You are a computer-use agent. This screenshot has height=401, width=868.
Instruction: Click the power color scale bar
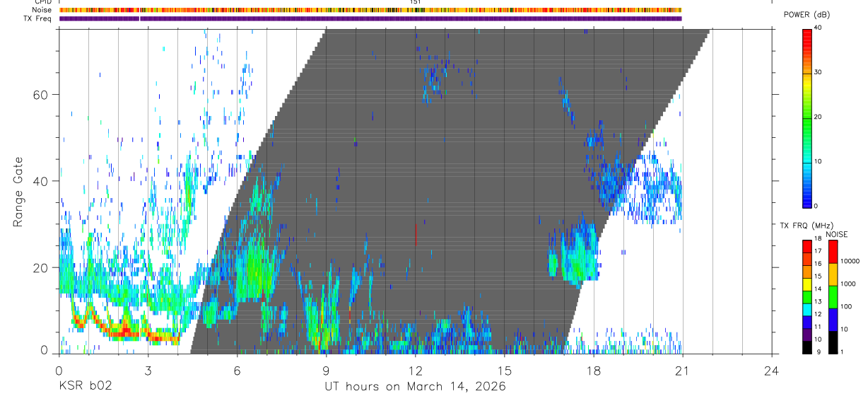coord(807,117)
